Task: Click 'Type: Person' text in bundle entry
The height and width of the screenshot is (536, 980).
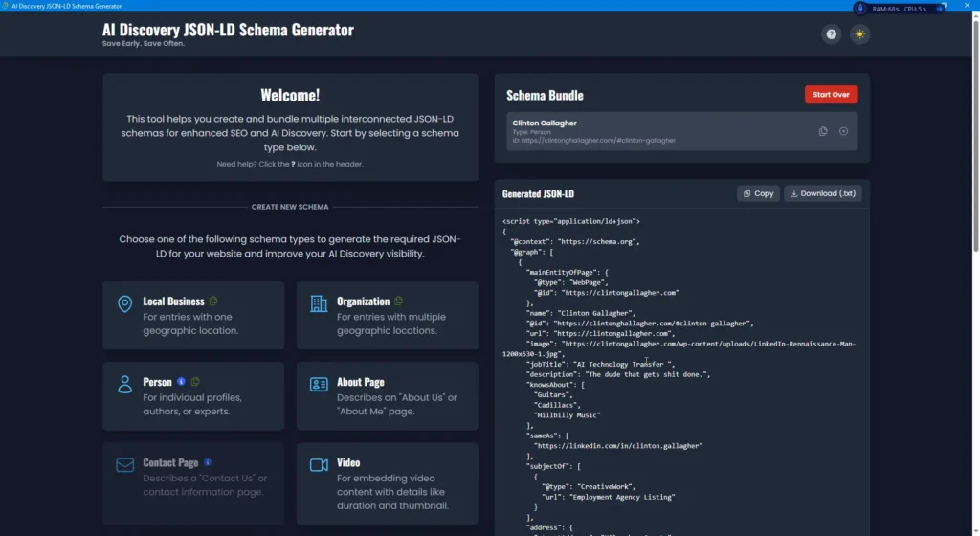Action: (532, 132)
